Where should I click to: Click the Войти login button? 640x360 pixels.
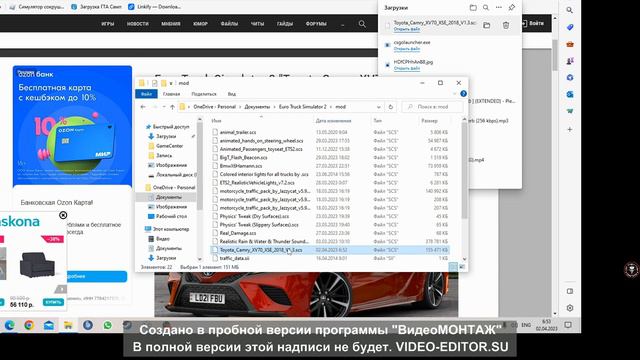click(x=533, y=24)
